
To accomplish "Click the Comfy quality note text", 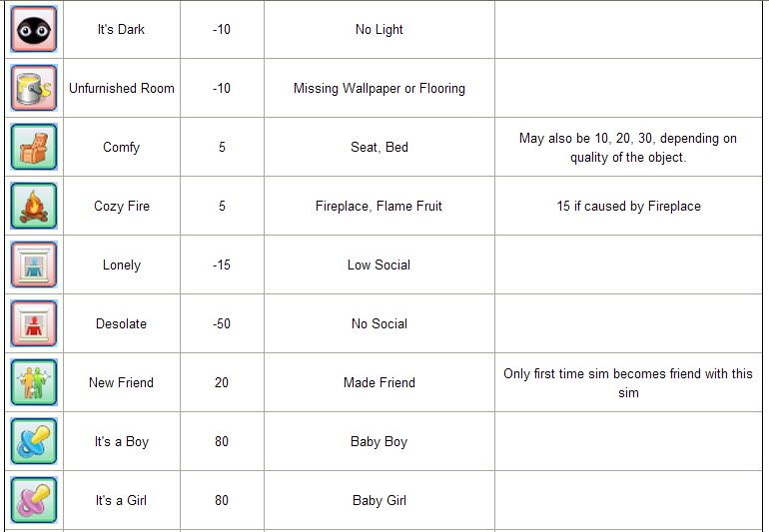I will (628, 147).
